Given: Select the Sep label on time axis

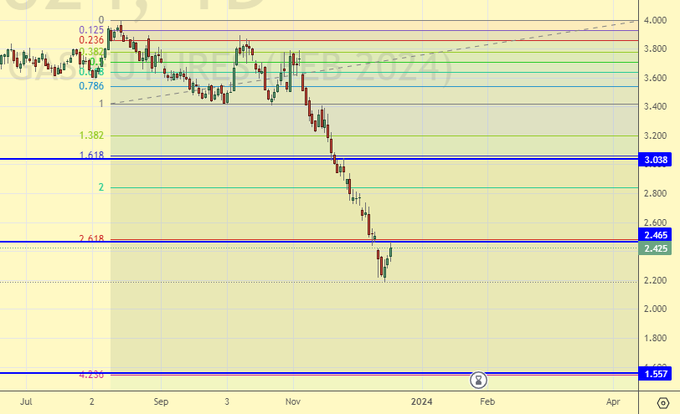Looking at the screenshot, I should [x=161, y=401].
